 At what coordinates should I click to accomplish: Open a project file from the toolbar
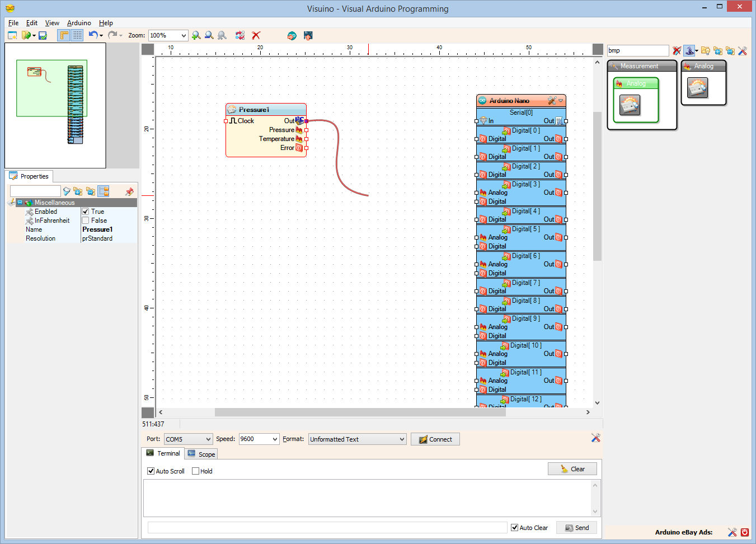pyautogui.click(x=26, y=35)
